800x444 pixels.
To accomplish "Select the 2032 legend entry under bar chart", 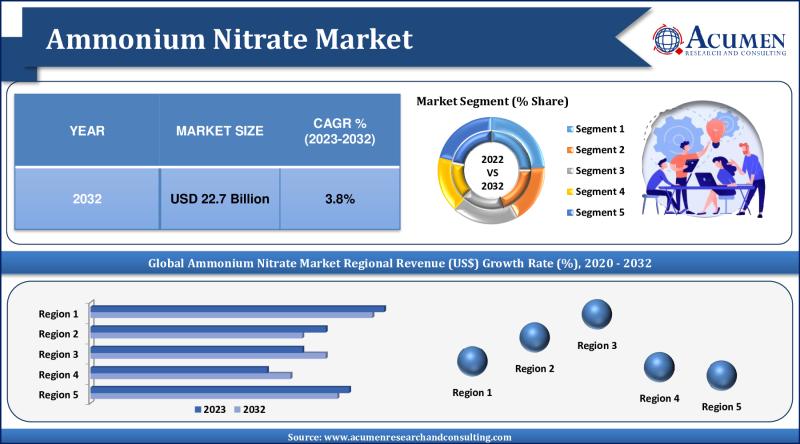I will (250, 409).
